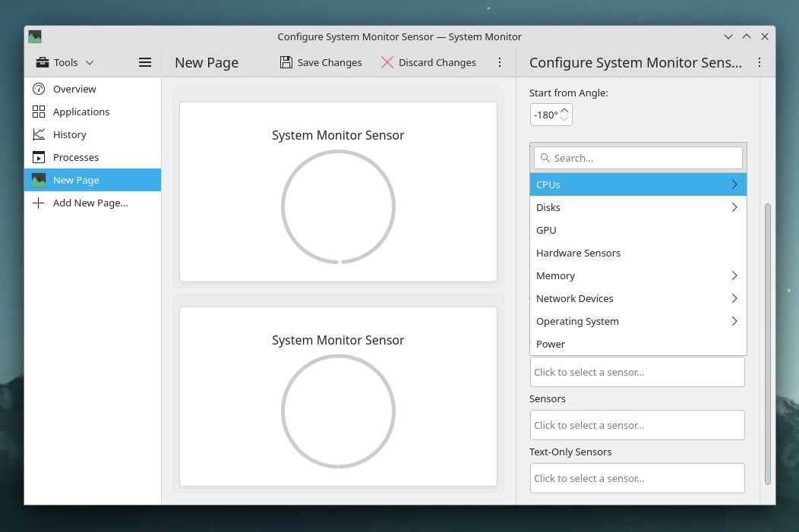Open the hamburger menu beside Tools
This screenshot has width=799, height=532.
click(x=144, y=62)
